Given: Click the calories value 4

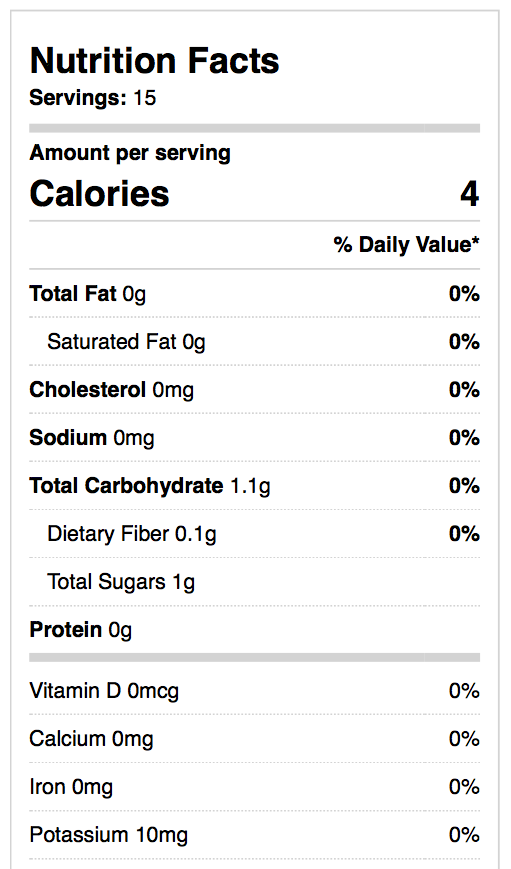Looking at the screenshot, I should click(469, 194).
